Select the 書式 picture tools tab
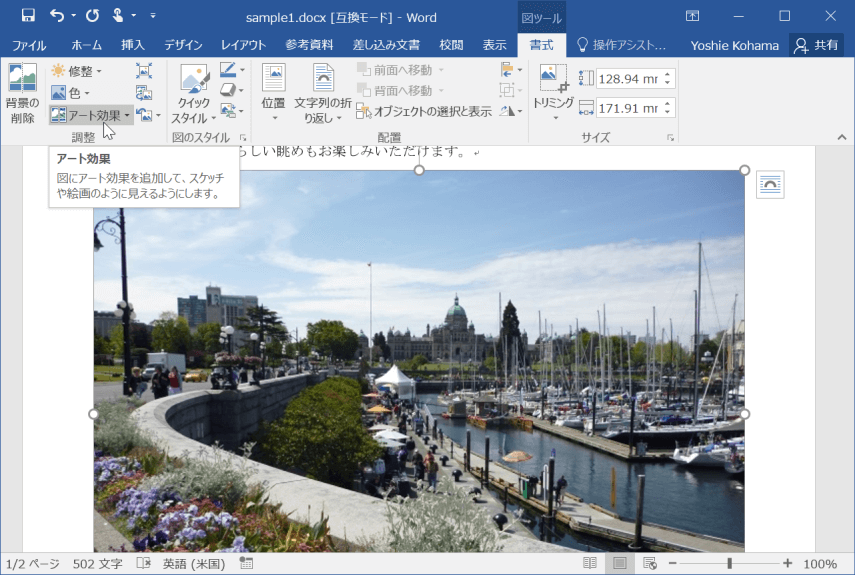 tap(541, 45)
